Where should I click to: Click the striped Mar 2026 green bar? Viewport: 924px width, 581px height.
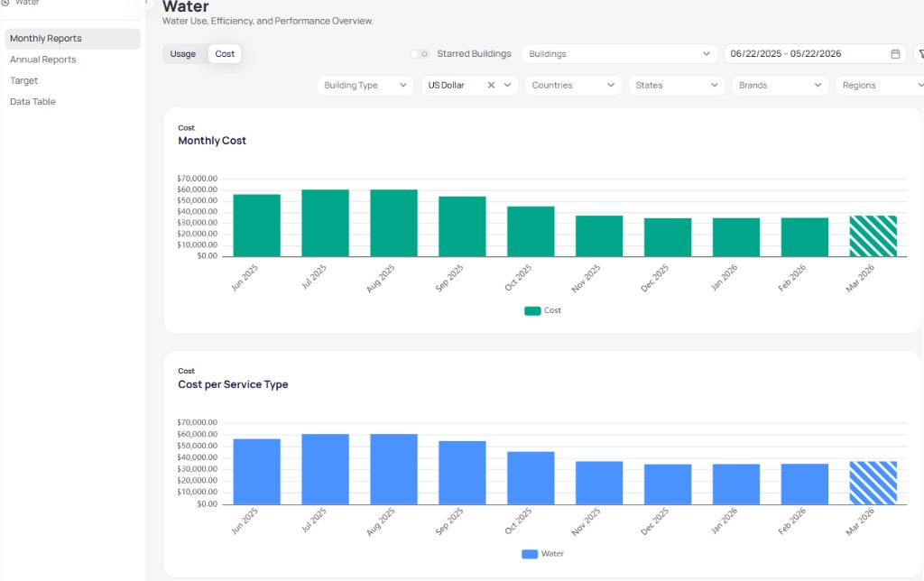point(873,235)
